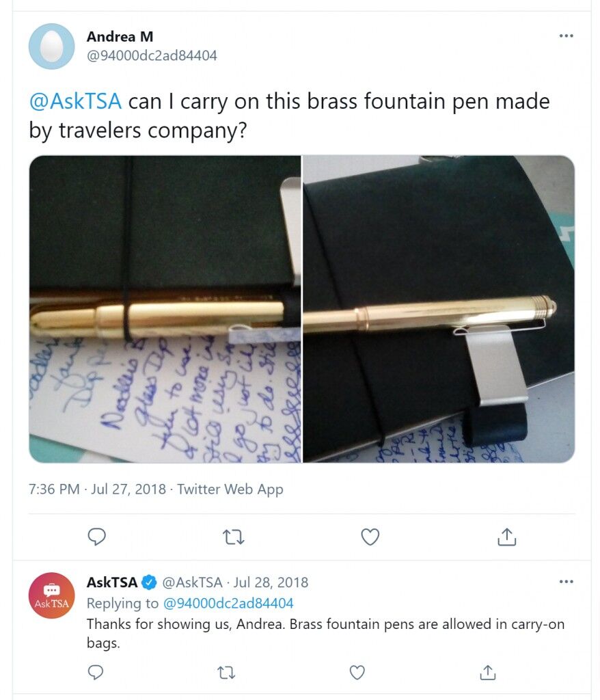Image resolution: width=600 pixels, height=700 pixels.
Task: Open the 7:36 PM Jul 27, 2018 timestamp
Action: pos(97,489)
